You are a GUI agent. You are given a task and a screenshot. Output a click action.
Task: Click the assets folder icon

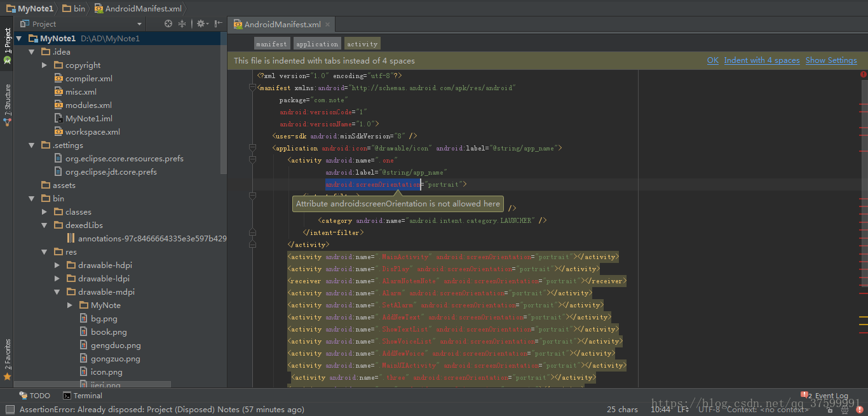[46, 185]
